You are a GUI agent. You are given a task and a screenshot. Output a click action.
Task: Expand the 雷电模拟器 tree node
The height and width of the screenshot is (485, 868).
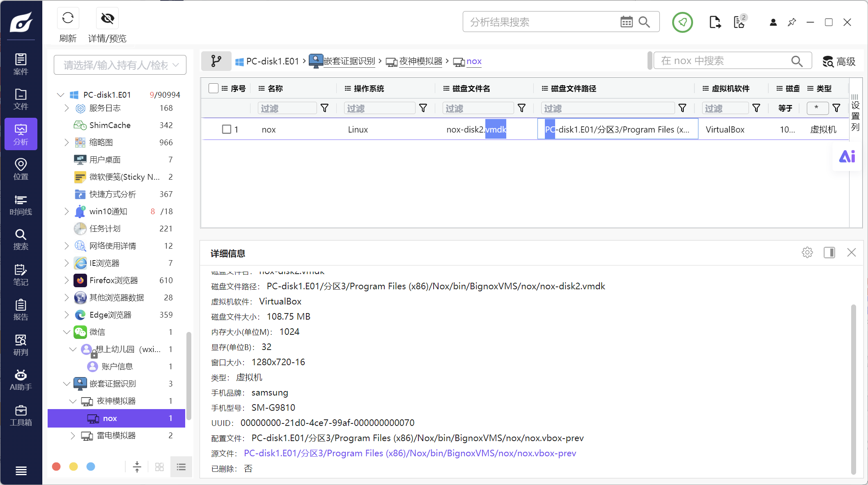pyautogui.click(x=73, y=435)
